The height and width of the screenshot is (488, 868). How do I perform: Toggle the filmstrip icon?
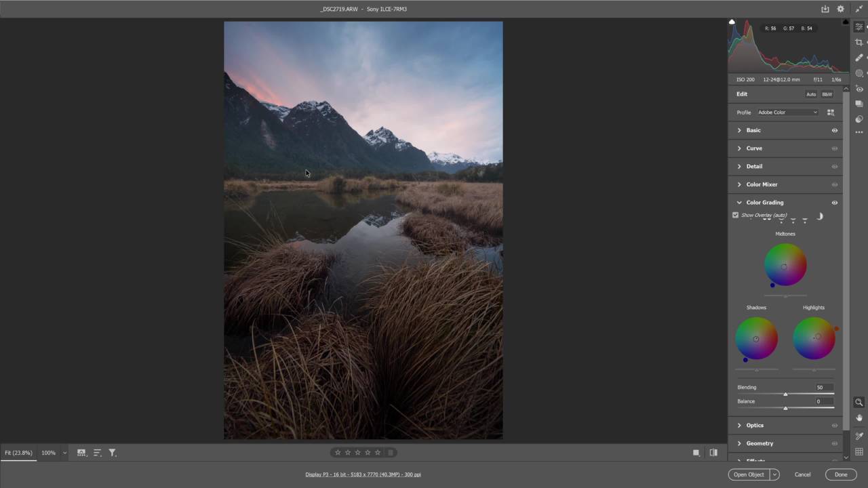pos(81,453)
